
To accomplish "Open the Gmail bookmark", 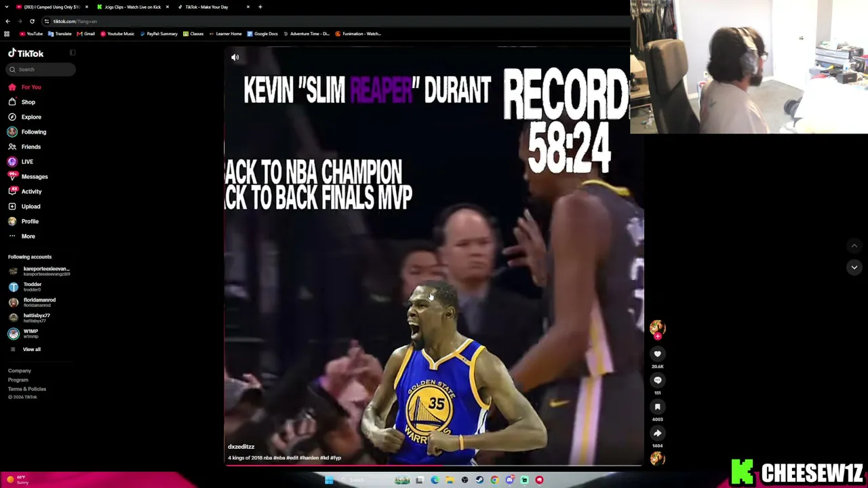I will 86,34.
